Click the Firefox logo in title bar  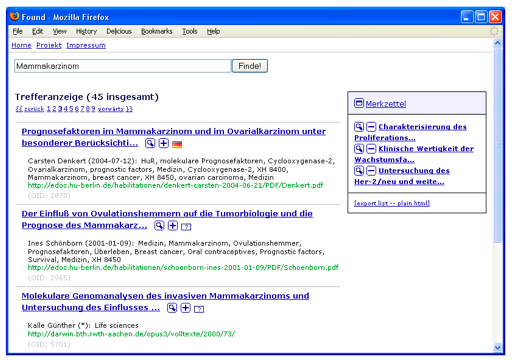[15, 16]
